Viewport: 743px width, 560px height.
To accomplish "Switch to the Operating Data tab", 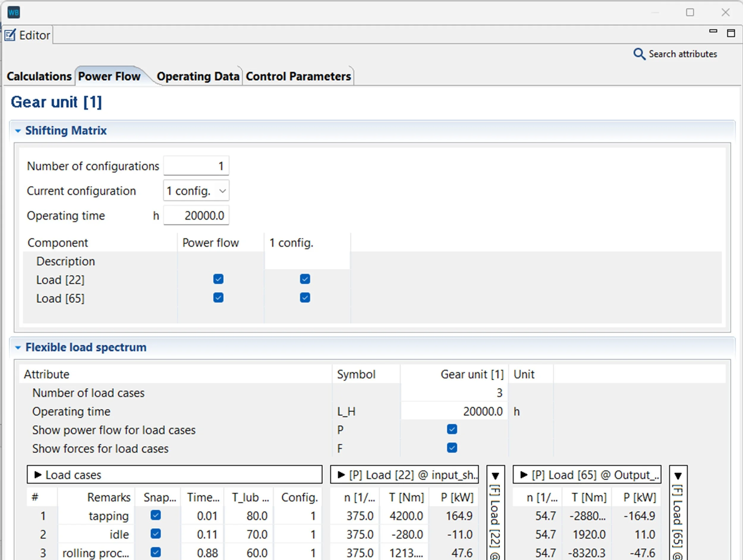I will click(x=198, y=76).
